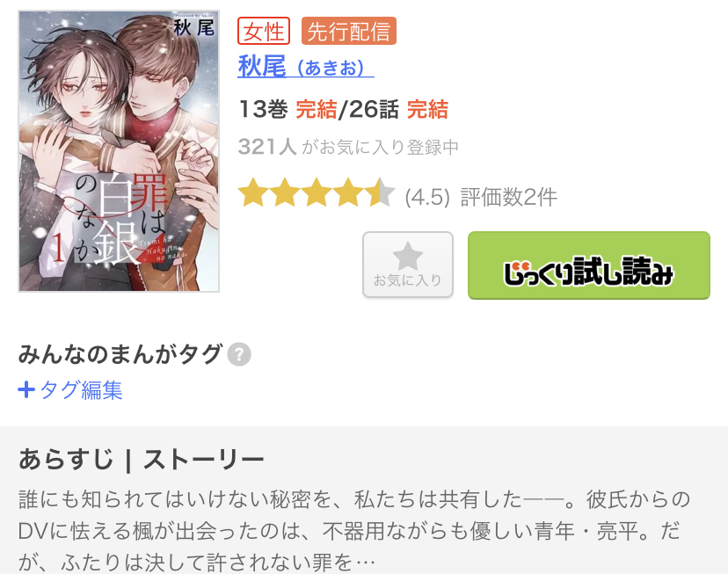Viewport: 728px width, 574px height.
Task: Click the plus icon beside タグ編集
Action: (26, 389)
